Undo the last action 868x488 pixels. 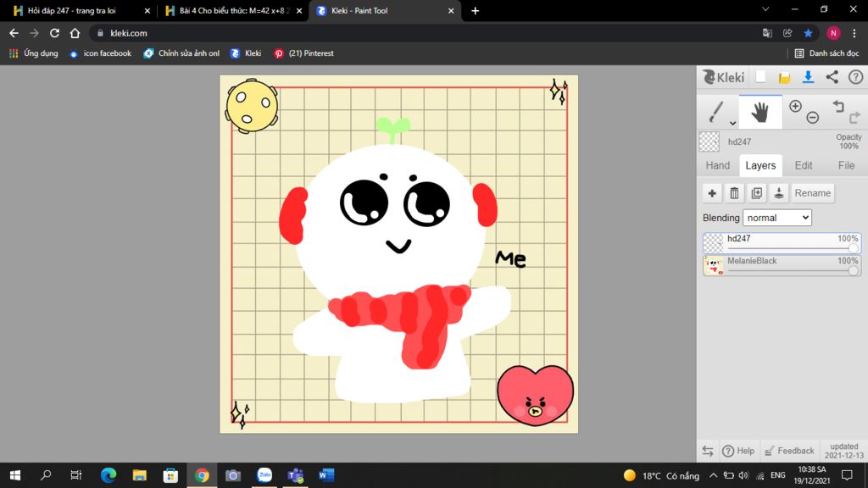tap(838, 105)
